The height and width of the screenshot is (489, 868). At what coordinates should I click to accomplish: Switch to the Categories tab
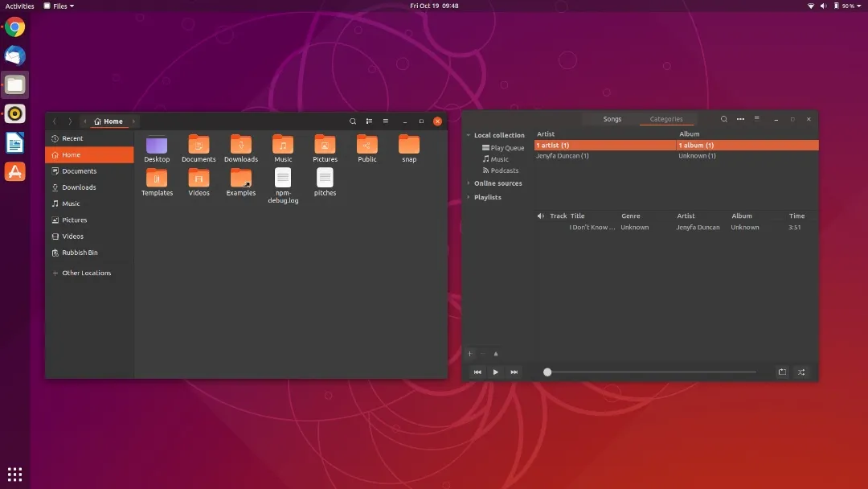pyautogui.click(x=666, y=118)
